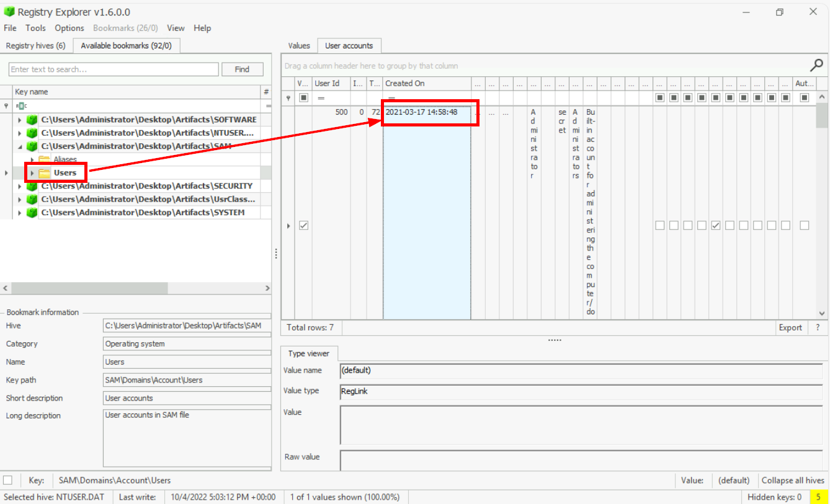Expand the SOFTWARE hive tree node
830x504 pixels.
[20, 120]
